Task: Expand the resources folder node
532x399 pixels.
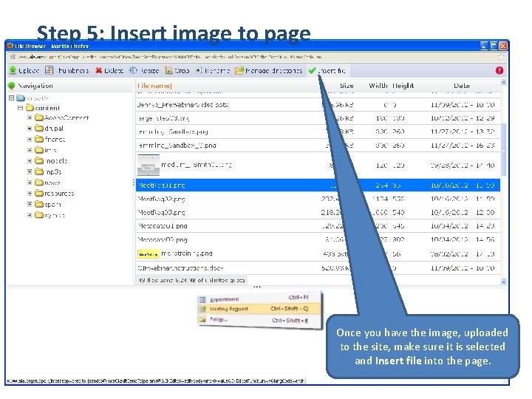Action: (x=30, y=194)
